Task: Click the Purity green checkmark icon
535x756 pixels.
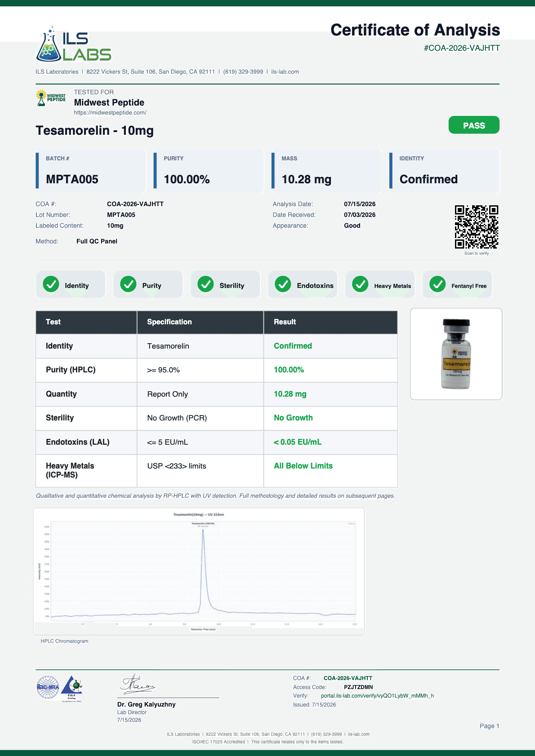Action: [128, 284]
